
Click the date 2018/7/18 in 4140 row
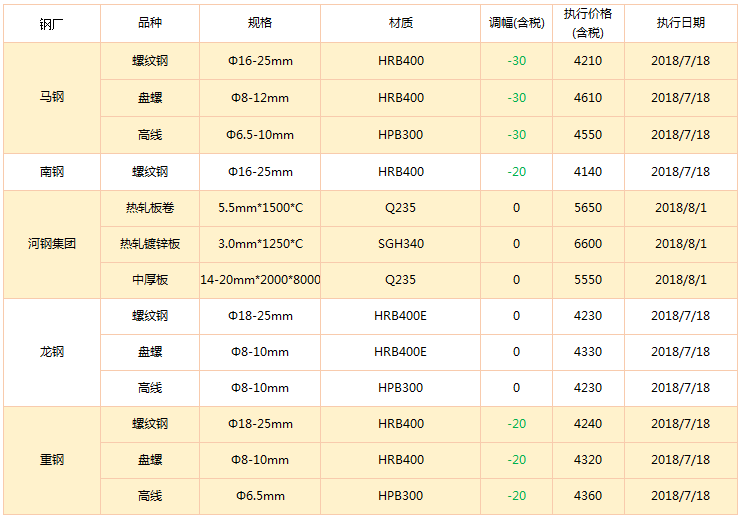(x=681, y=172)
